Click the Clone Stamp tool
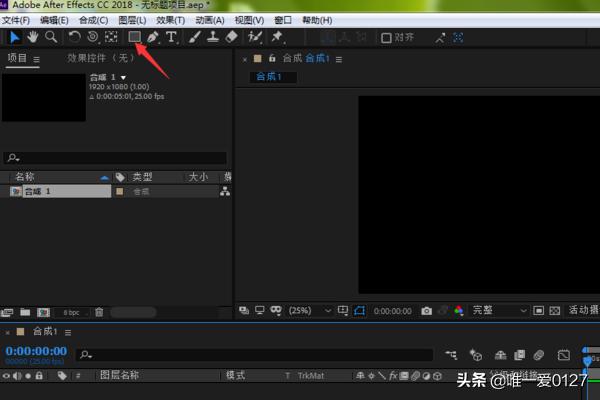This screenshot has height=400, width=600. coord(214,37)
